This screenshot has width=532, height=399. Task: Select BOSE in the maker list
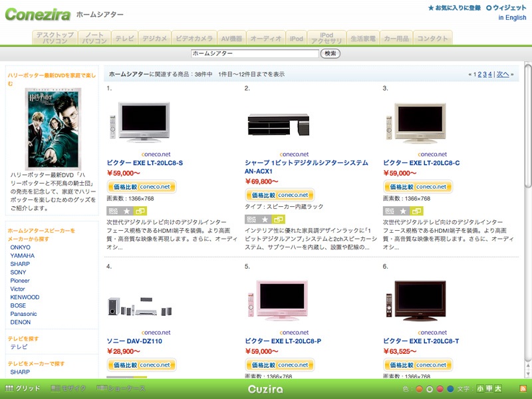click(x=18, y=305)
